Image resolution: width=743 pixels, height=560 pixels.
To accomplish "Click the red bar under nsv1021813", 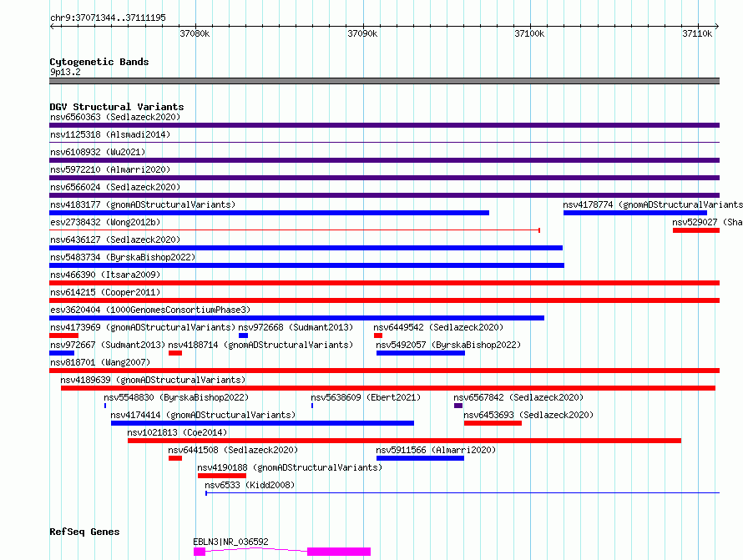I will point(404,441).
